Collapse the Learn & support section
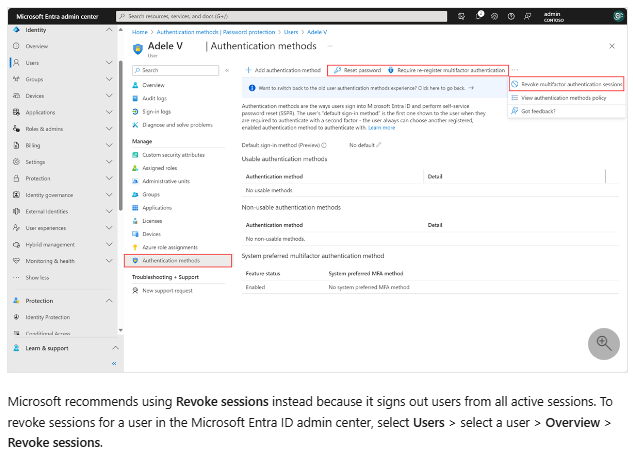 pyautogui.click(x=115, y=348)
